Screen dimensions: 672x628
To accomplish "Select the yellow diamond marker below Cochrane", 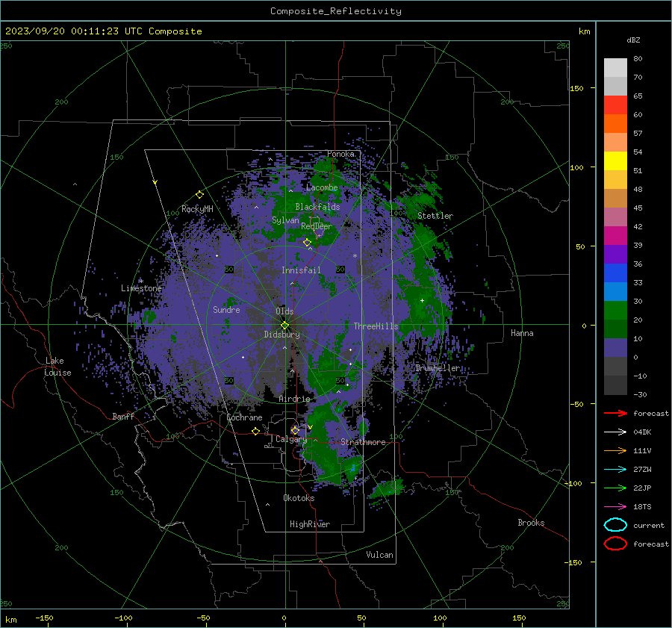I will pos(256,432).
